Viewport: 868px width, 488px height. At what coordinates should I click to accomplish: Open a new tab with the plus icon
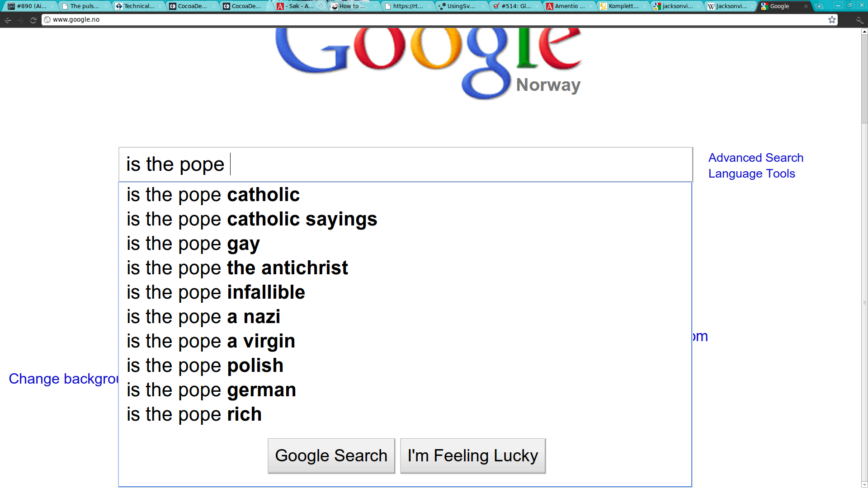pos(819,6)
